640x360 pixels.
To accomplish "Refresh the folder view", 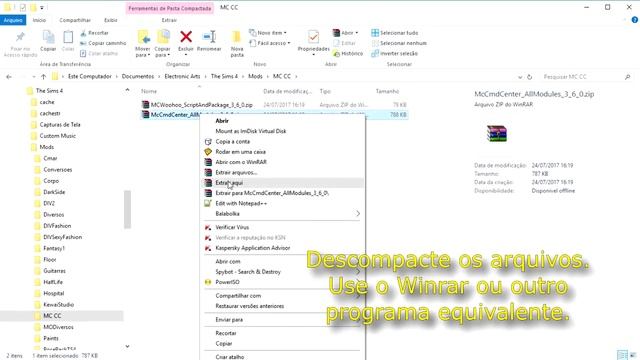I will [x=529, y=77].
